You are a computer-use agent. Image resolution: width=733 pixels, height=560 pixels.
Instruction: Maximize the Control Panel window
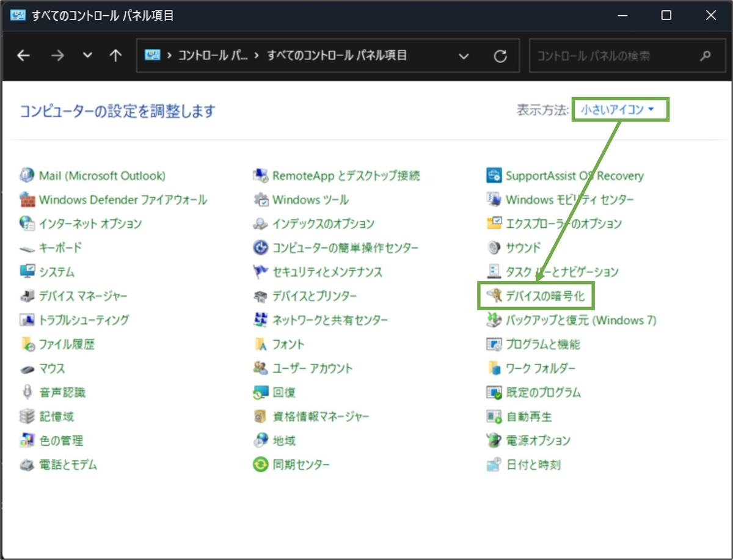pos(666,16)
